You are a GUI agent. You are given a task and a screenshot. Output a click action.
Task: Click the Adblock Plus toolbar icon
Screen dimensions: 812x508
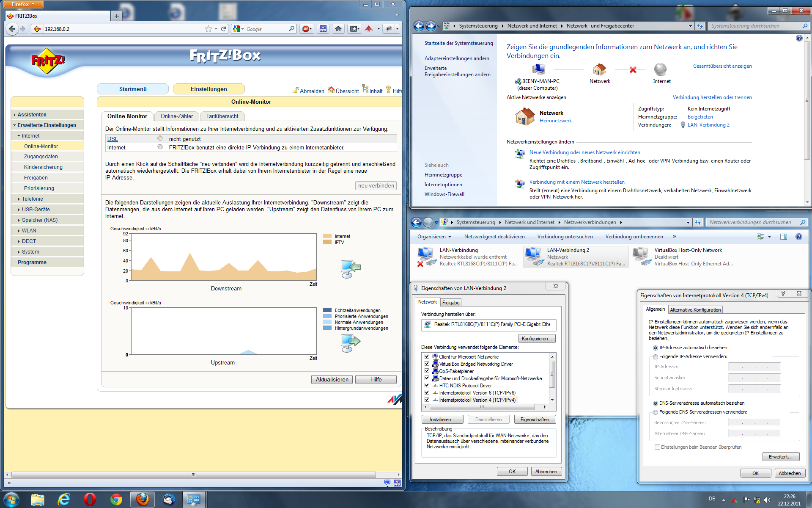[x=306, y=29]
